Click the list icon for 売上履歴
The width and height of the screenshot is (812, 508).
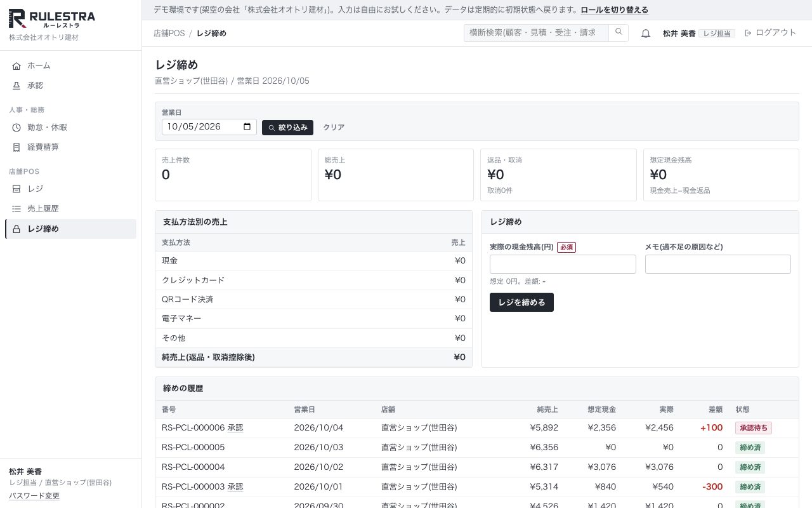(x=16, y=209)
